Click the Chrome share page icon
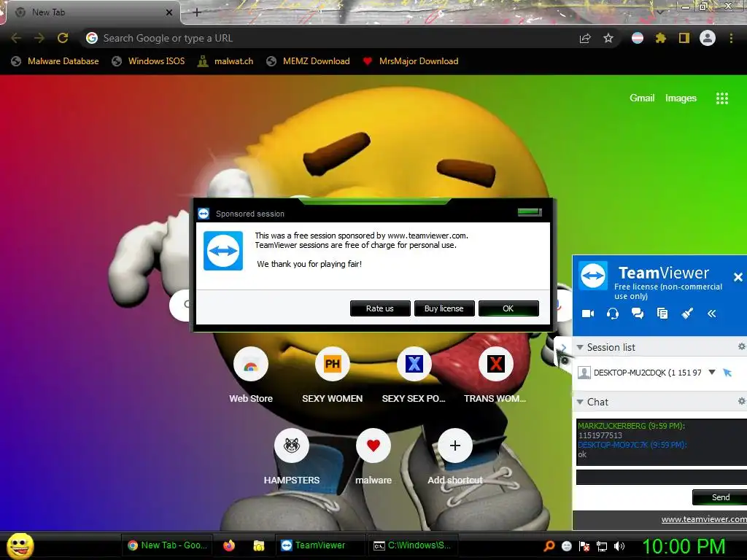This screenshot has width=747, height=560. click(x=585, y=38)
